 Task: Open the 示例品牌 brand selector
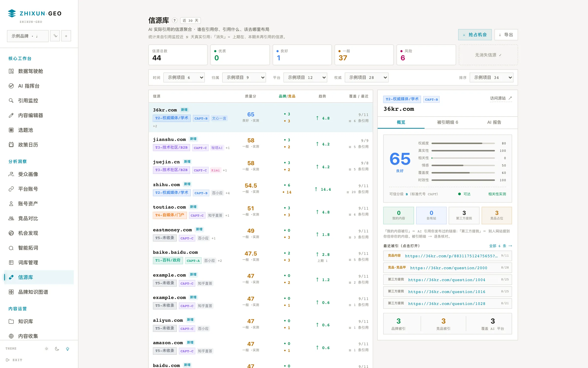tap(28, 36)
